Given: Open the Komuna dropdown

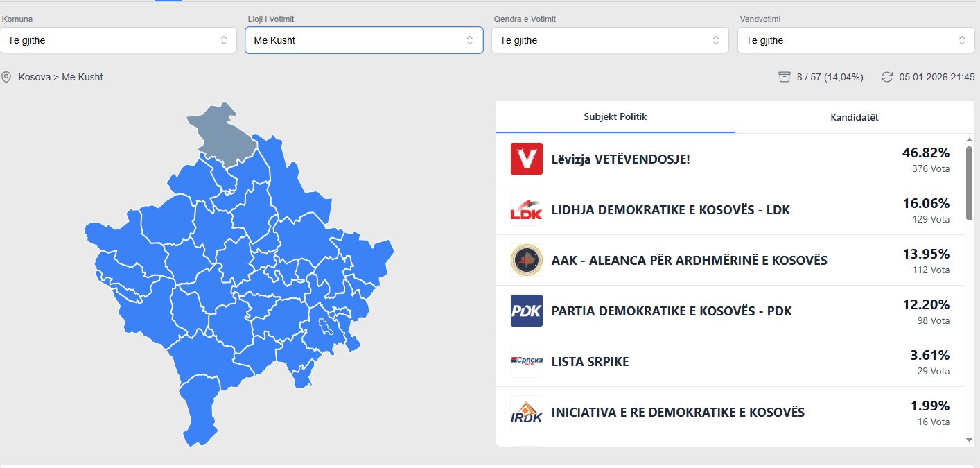Looking at the screenshot, I should click(x=119, y=40).
